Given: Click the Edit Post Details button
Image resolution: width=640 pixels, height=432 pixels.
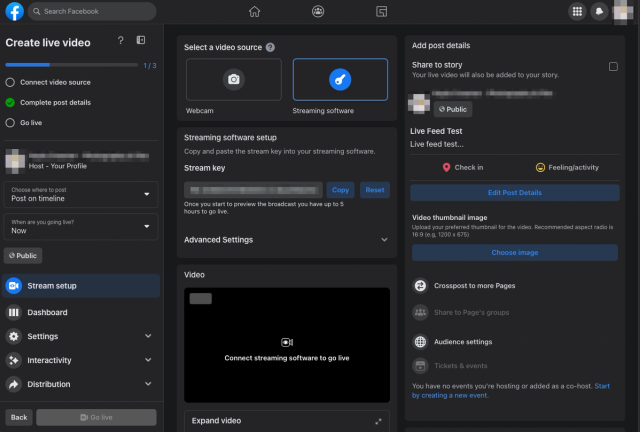Looking at the screenshot, I should pyautogui.click(x=515, y=193).
